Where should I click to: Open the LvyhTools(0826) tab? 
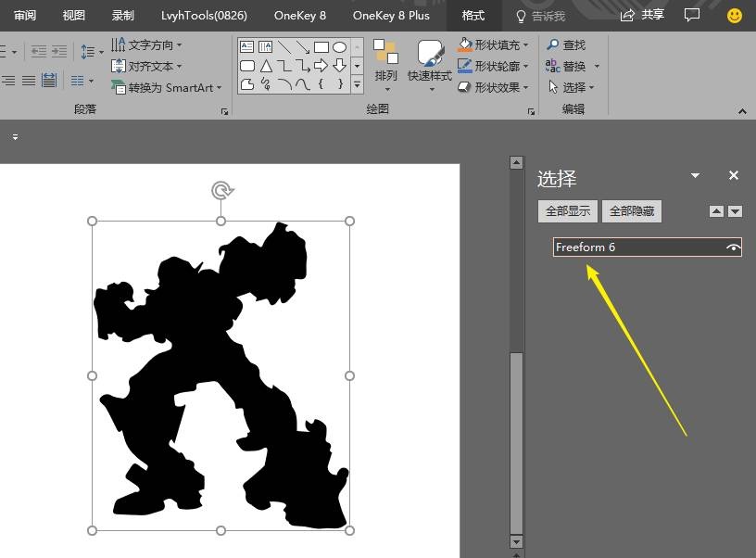point(204,16)
